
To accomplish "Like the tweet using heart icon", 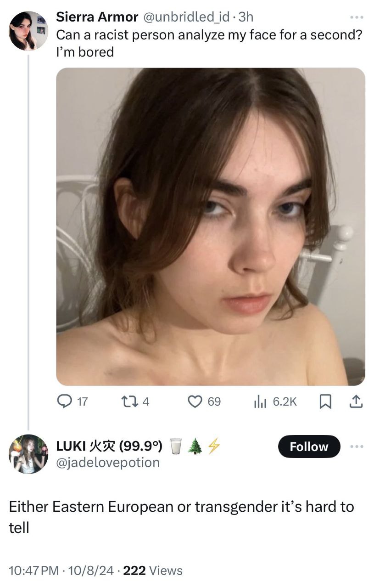I will pyautogui.click(x=195, y=401).
